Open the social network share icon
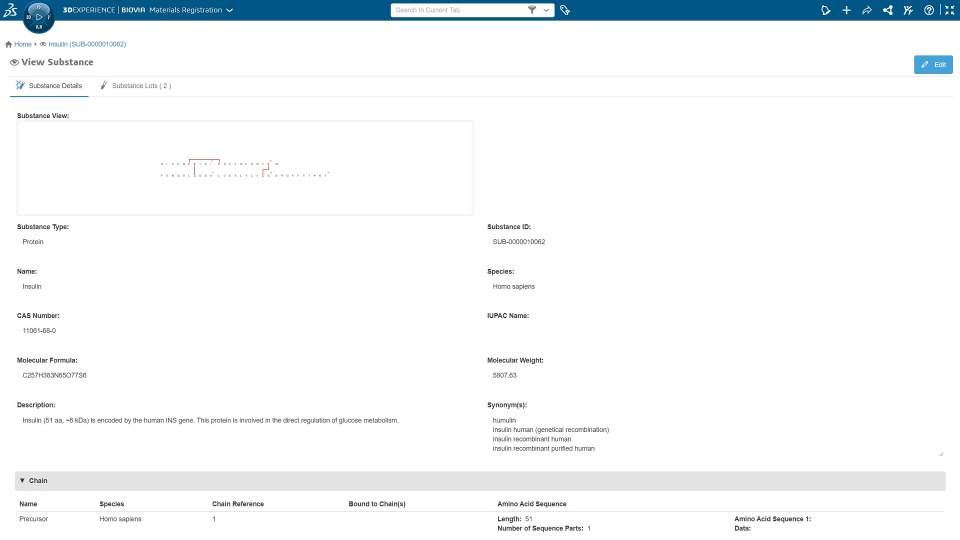This screenshot has width=960, height=540. pos(888,10)
